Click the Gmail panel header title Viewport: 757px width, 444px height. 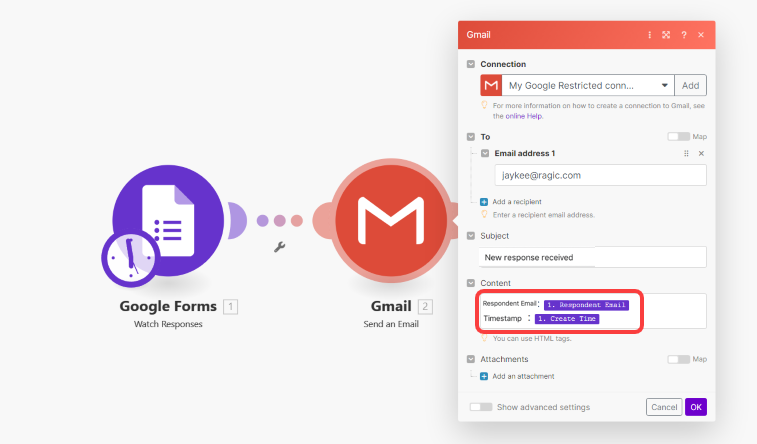478,35
